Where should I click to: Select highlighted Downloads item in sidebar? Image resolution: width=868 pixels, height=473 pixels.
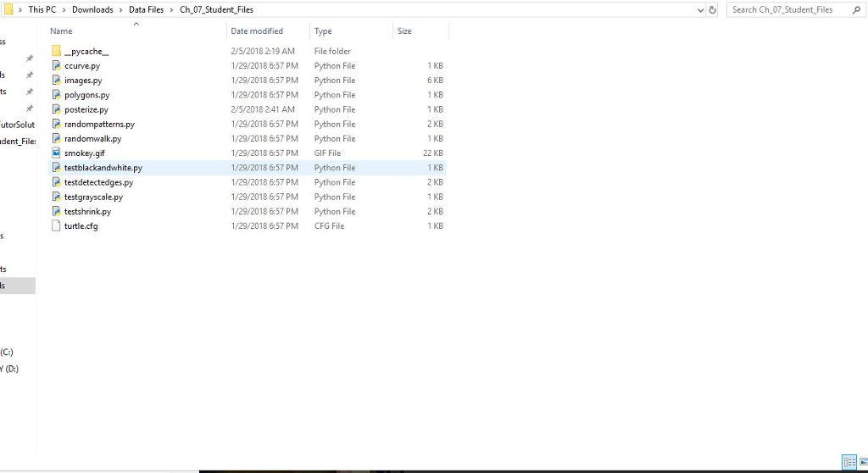(x=18, y=285)
